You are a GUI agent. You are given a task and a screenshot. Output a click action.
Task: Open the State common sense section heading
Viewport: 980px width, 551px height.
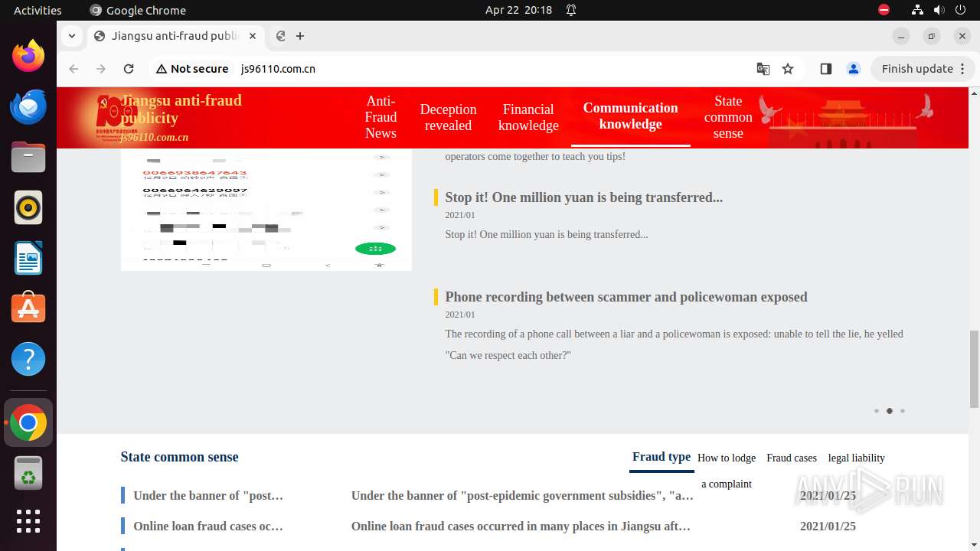tap(179, 457)
